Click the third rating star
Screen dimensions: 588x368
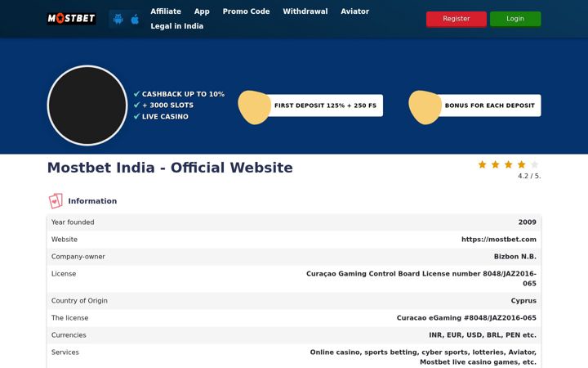509,164
